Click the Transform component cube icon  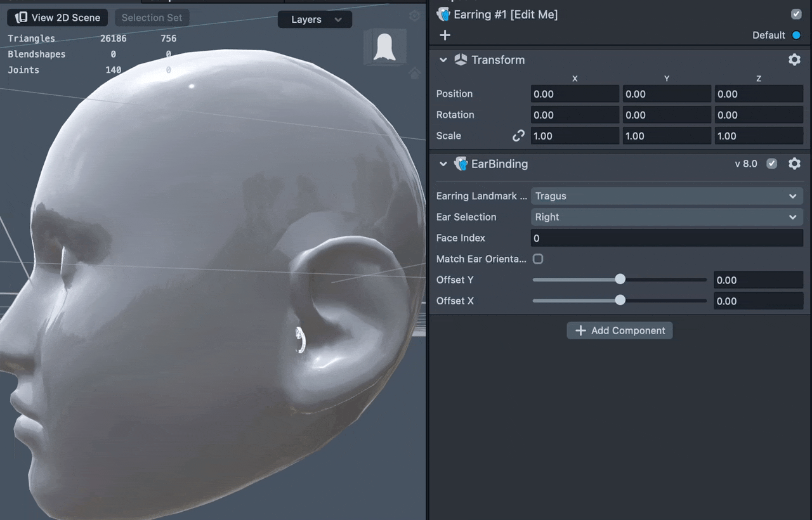pos(461,60)
